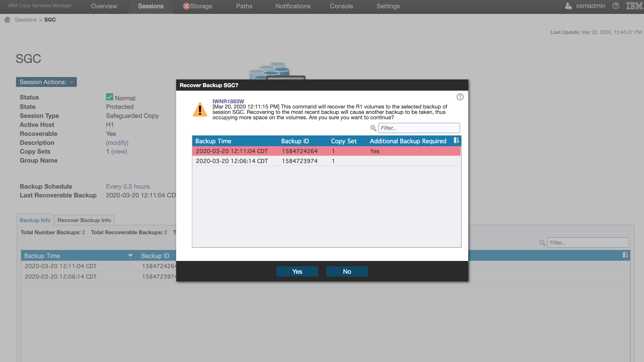Open the Notifications menu
The image size is (644, 362).
point(293,6)
